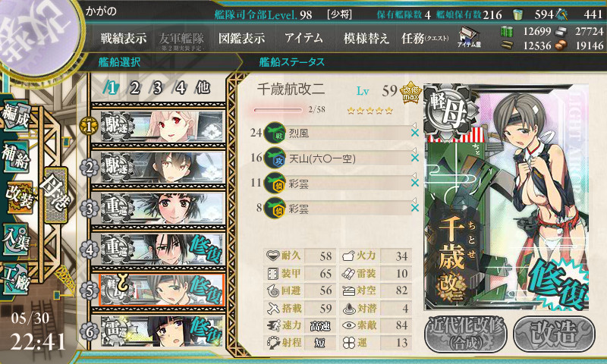Switch to fleet tab 4

coord(180,89)
